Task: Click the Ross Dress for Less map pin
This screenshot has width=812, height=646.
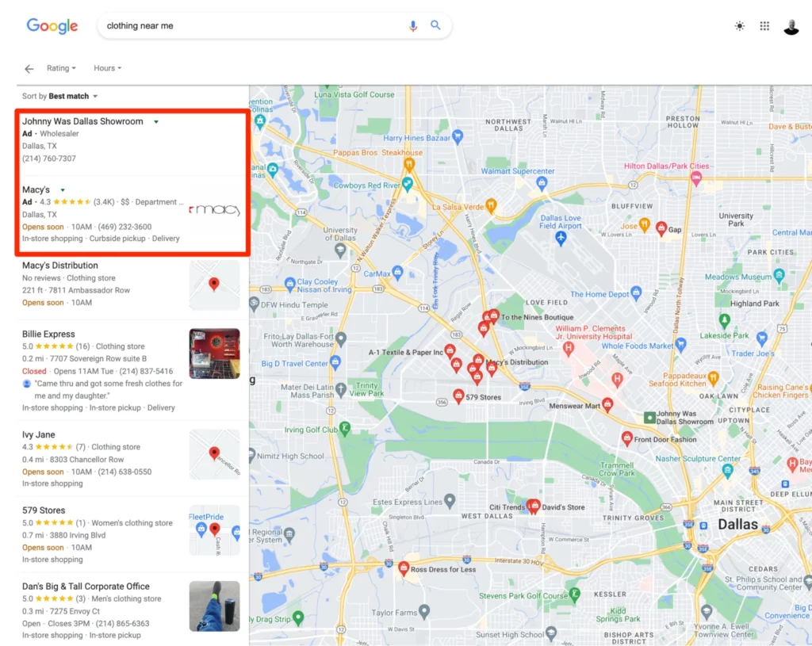Action: click(x=404, y=568)
